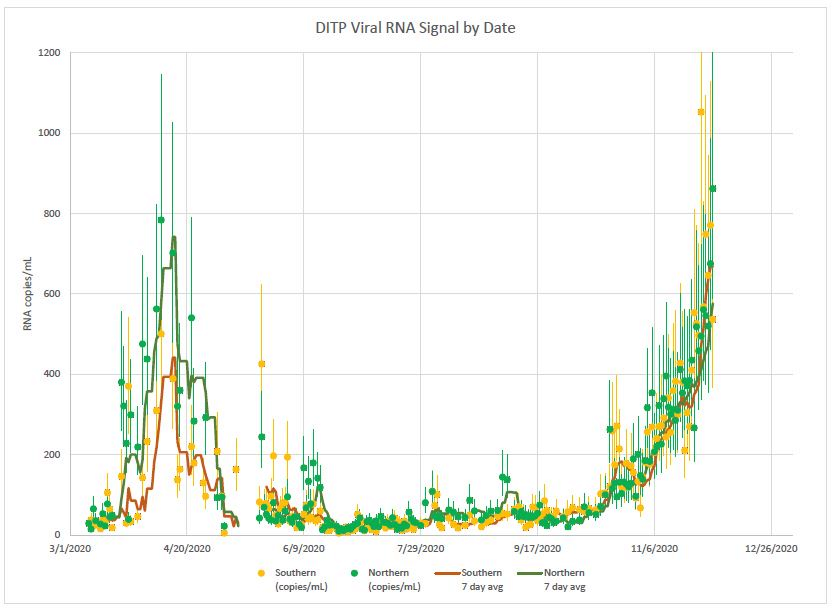The image size is (835, 611).
Task: Click the "3/1/2020" date axis label
Action: pos(70,548)
